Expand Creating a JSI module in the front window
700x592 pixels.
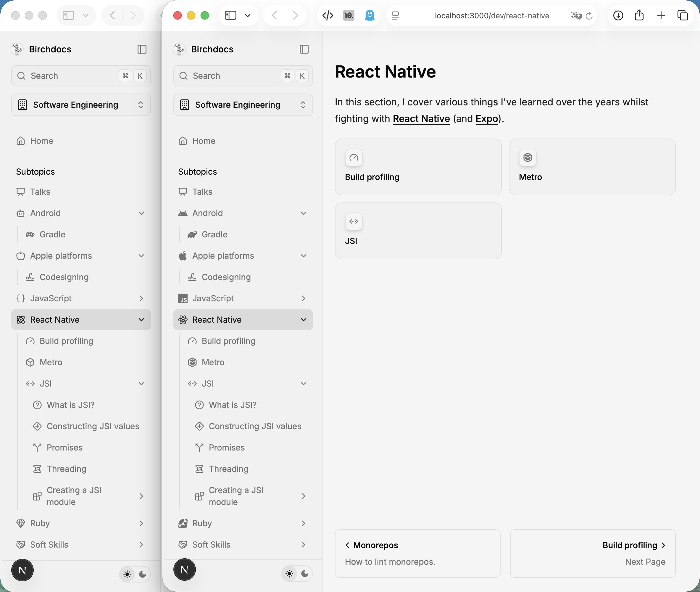304,496
